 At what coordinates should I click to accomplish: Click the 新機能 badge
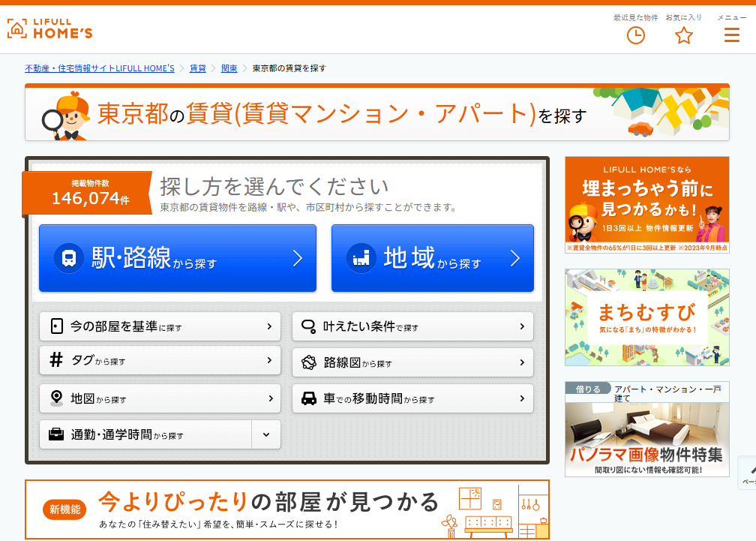tap(64, 509)
